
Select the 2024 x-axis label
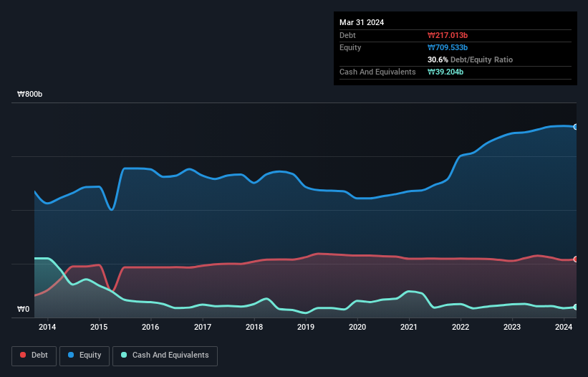(x=564, y=327)
